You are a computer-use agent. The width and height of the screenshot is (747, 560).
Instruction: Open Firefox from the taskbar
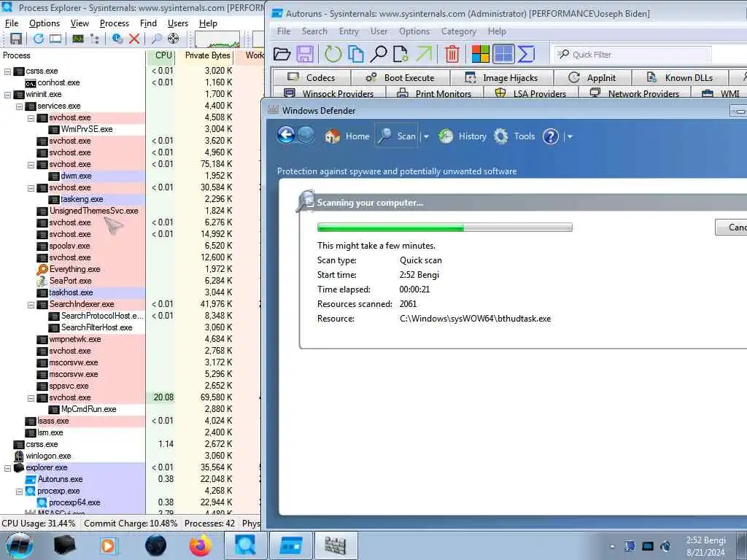pos(201,545)
